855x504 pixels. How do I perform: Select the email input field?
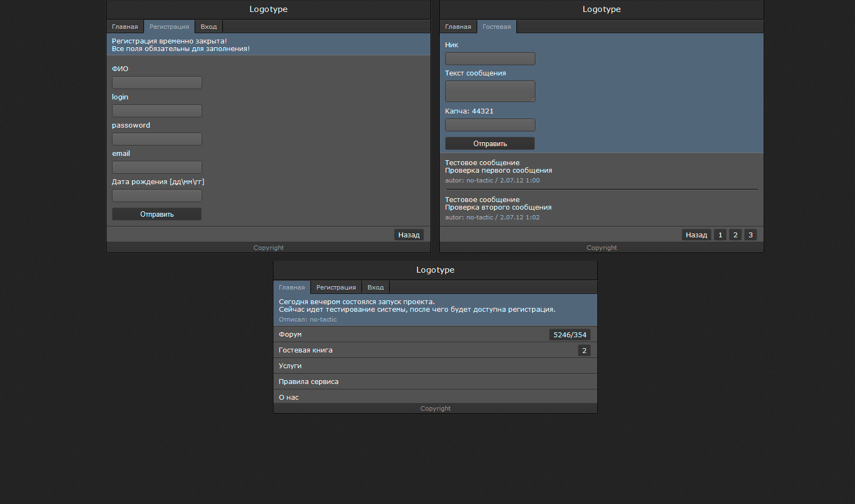pyautogui.click(x=157, y=167)
